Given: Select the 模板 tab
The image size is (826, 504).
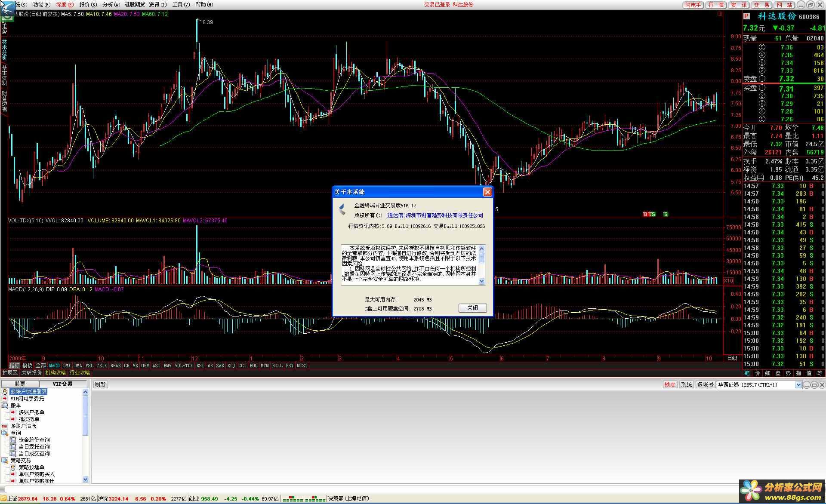Looking at the screenshot, I should (x=27, y=366).
